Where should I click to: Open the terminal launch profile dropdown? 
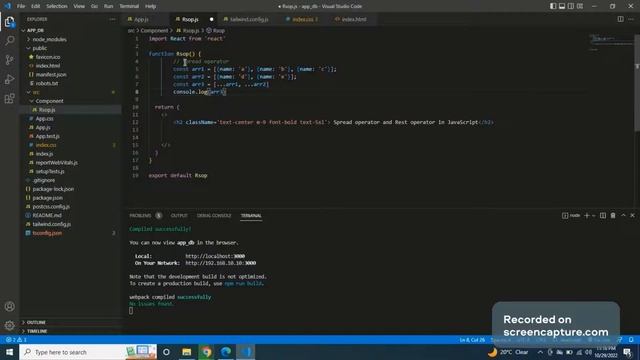pos(593,216)
